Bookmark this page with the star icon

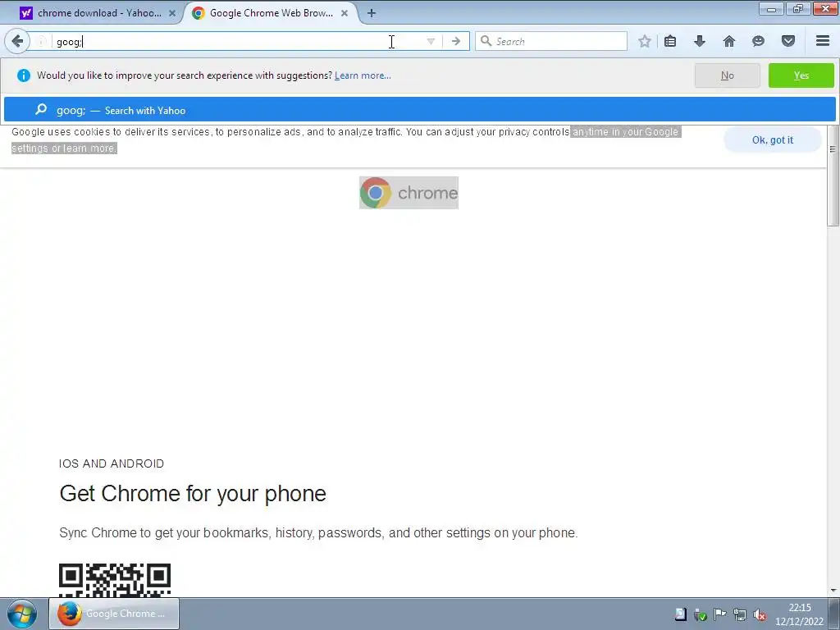(645, 41)
